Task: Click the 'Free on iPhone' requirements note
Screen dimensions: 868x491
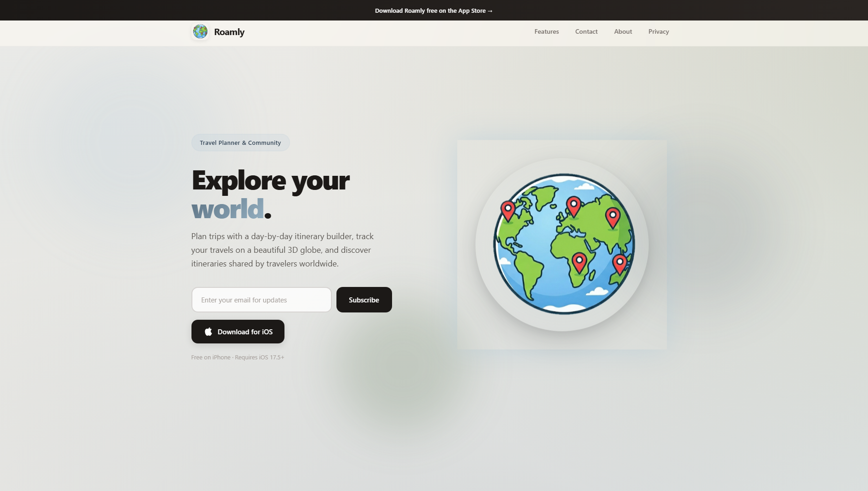Action: (238, 358)
